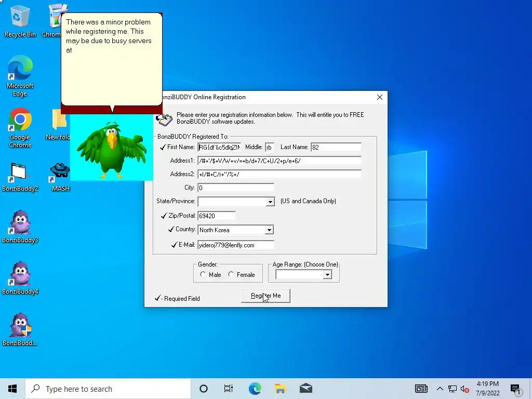The image size is (532, 399).
Task: Expand the Age Range dropdown
Action: [x=327, y=274]
